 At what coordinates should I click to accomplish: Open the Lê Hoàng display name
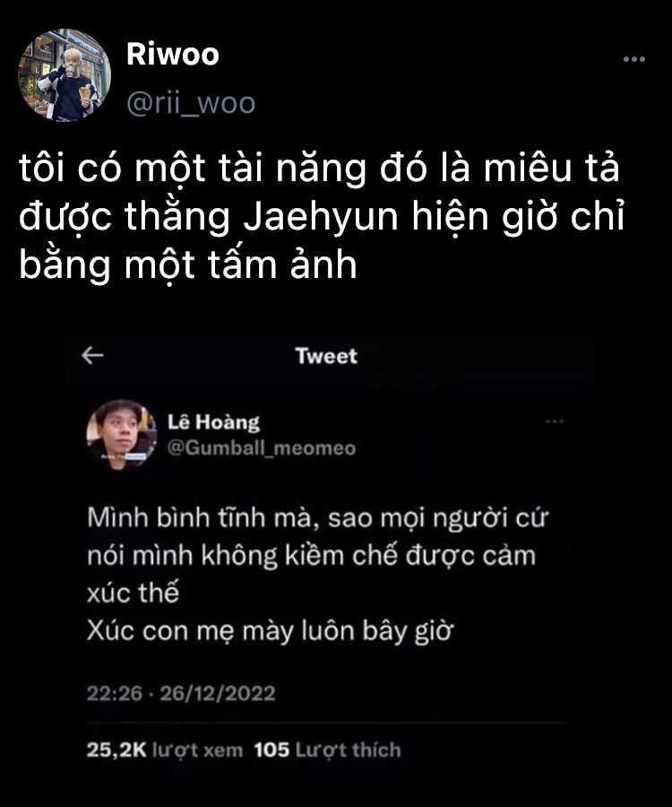click(x=213, y=422)
